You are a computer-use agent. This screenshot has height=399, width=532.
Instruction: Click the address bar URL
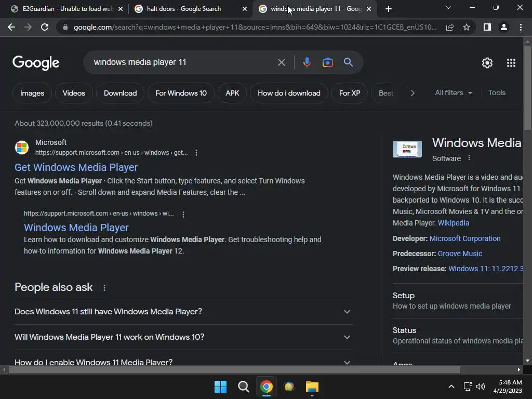(x=255, y=27)
